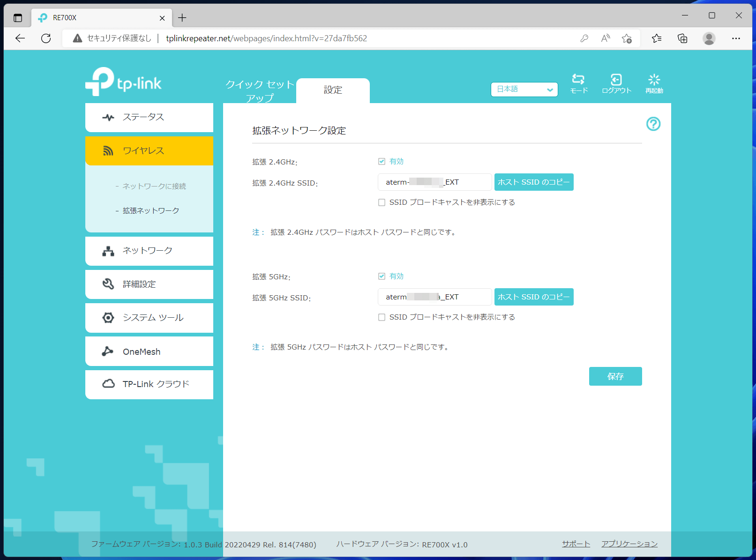The image size is (756, 560).
Task: Click the 保存 save button
Action: pos(615,376)
